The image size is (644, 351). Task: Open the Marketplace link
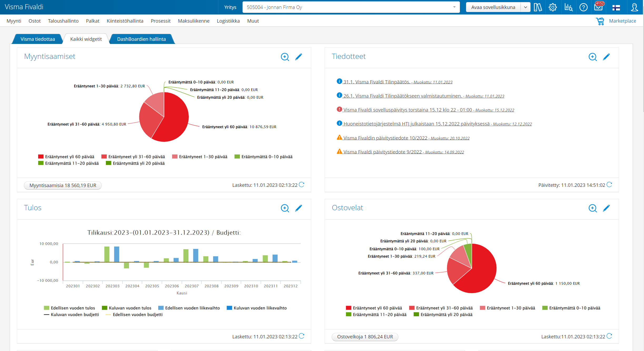(x=622, y=21)
